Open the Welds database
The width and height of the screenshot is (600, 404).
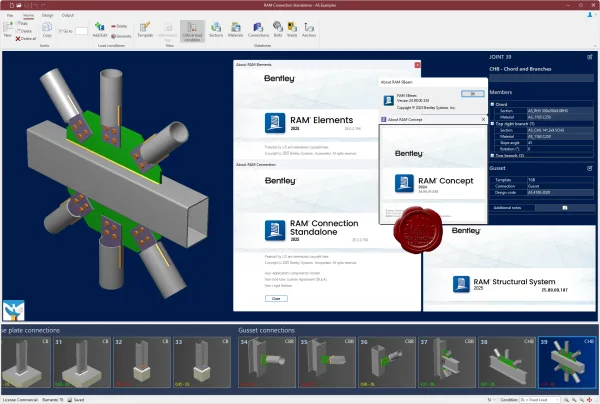[x=292, y=28]
